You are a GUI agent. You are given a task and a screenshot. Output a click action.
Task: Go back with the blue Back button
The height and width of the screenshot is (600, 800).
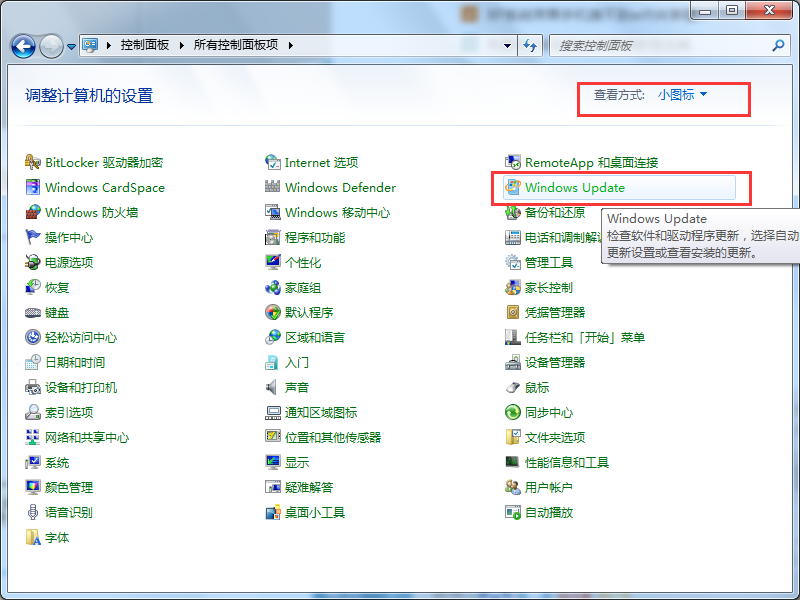(x=23, y=46)
